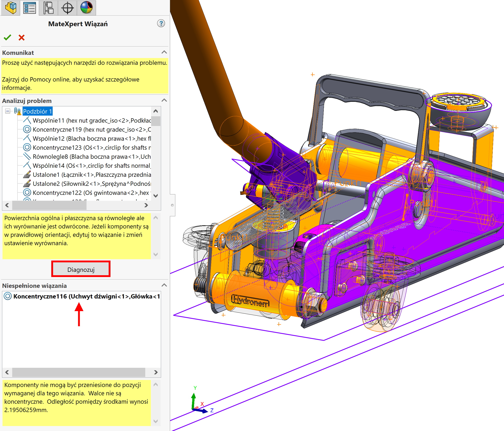
Task: Select the DimXpertManager target icon
Action: pos(67,8)
